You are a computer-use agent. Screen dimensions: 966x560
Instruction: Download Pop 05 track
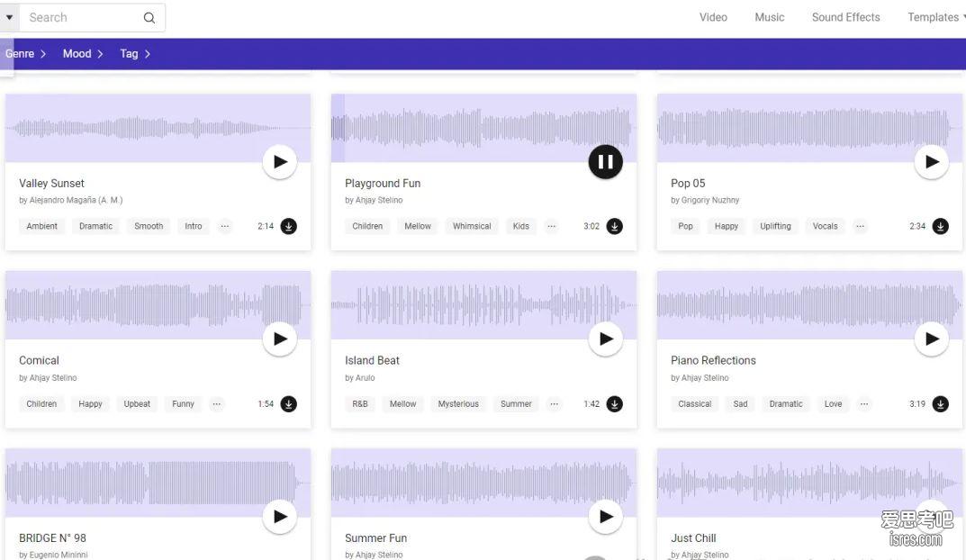click(x=940, y=226)
